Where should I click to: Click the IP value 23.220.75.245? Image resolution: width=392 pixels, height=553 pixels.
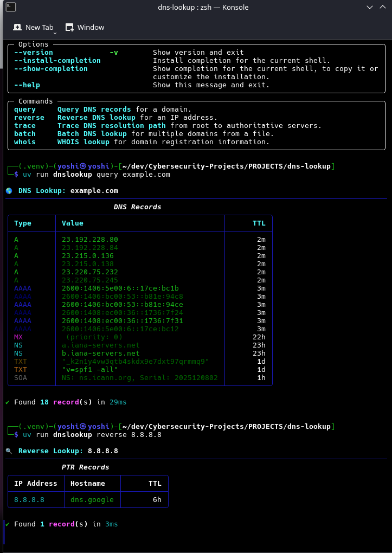89,280
